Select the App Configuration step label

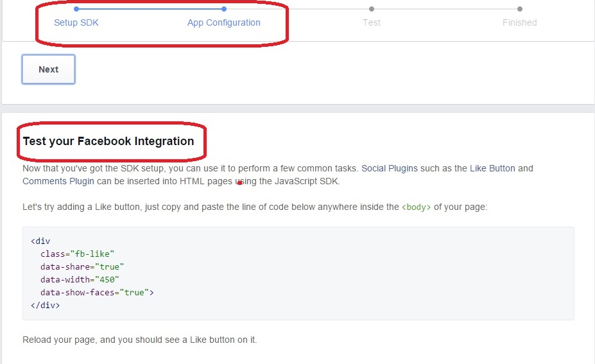[x=224, y=22]
